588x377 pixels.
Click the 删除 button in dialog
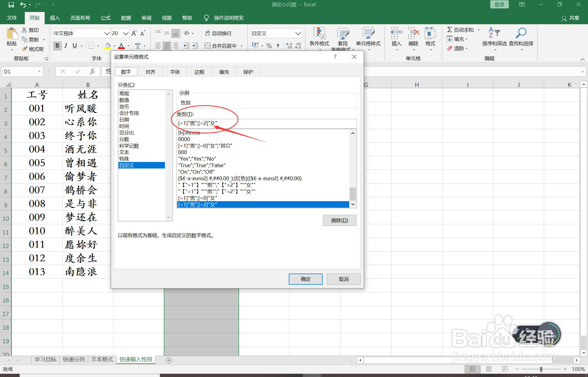[x=339, y=220]
